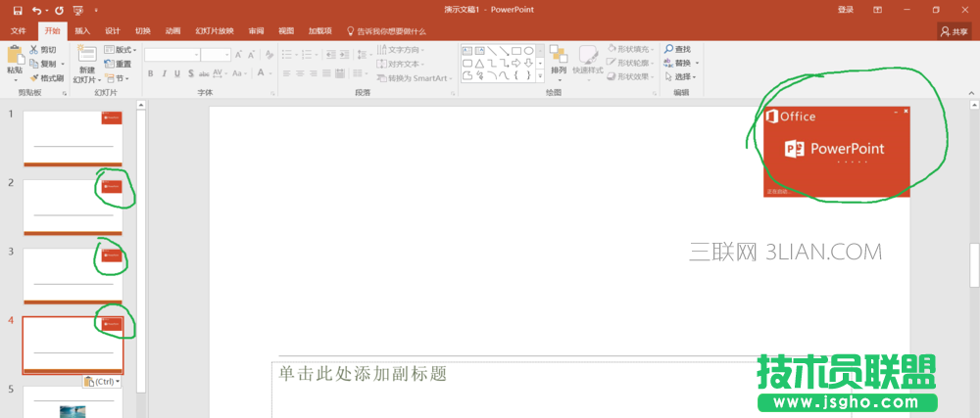The height and width of the screenshot is (418, 980).
Task: Toggle text shadow
Action: click(x=190, y=73)
